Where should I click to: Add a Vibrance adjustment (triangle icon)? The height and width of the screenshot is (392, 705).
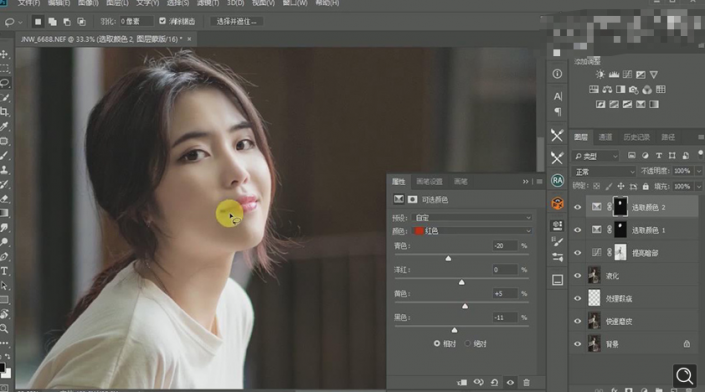click(654, 75)
